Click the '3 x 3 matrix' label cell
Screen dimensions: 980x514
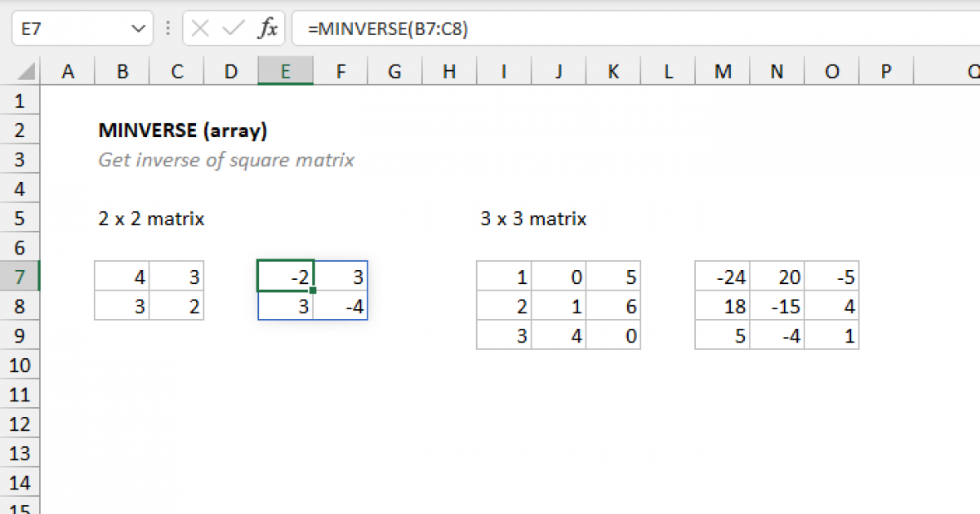[504, 219]
